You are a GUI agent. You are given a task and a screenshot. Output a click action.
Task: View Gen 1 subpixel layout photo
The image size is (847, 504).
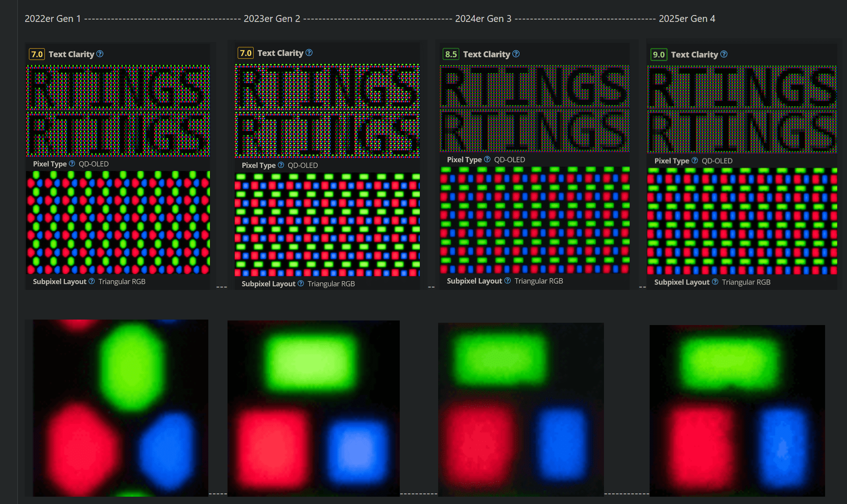pos(118,222)
